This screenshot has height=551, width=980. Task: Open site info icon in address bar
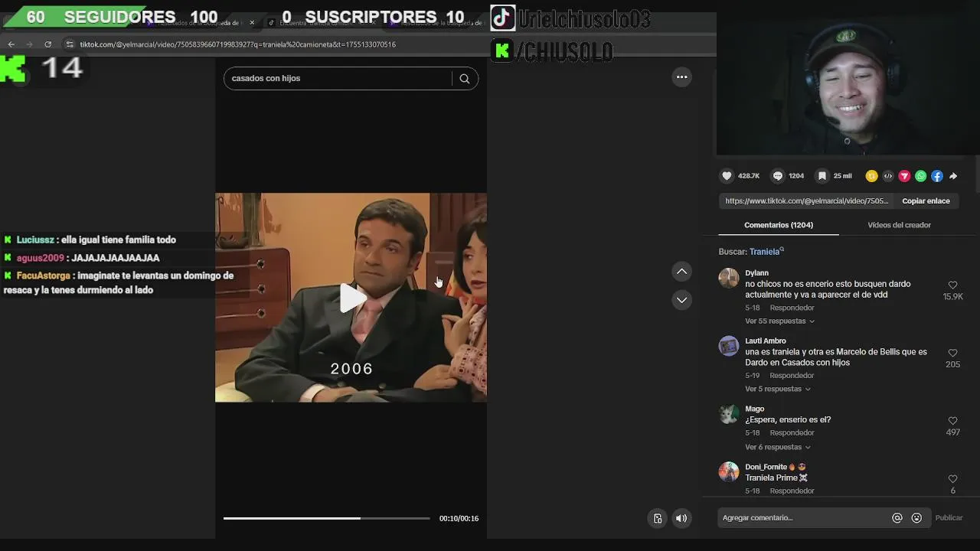click(70, 44)
